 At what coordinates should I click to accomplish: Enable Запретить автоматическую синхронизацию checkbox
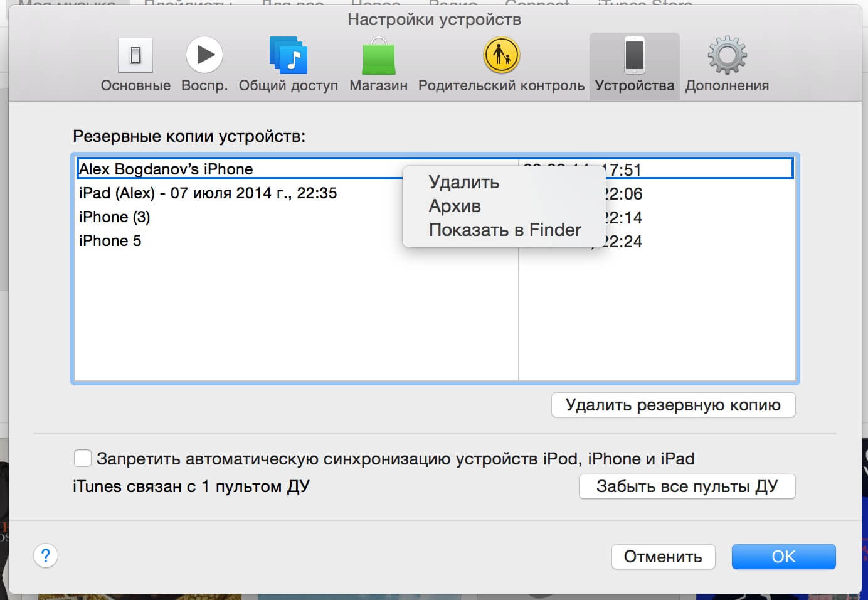83,458
